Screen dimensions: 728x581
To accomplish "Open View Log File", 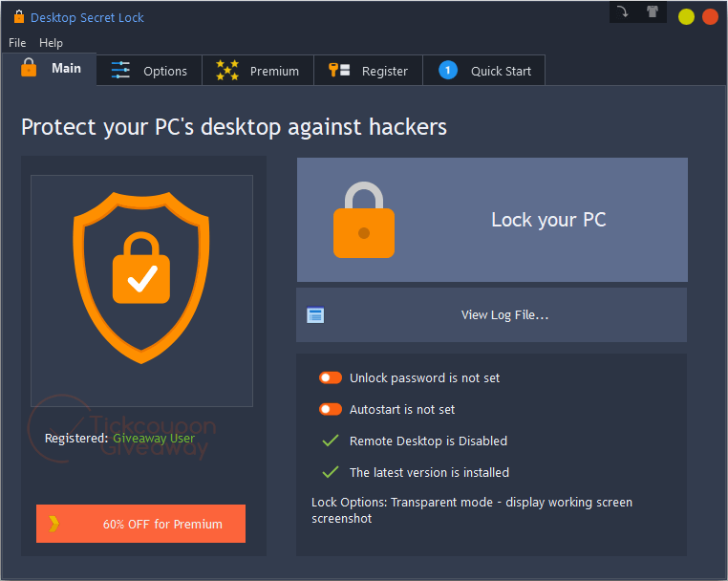I will [491, 315].
